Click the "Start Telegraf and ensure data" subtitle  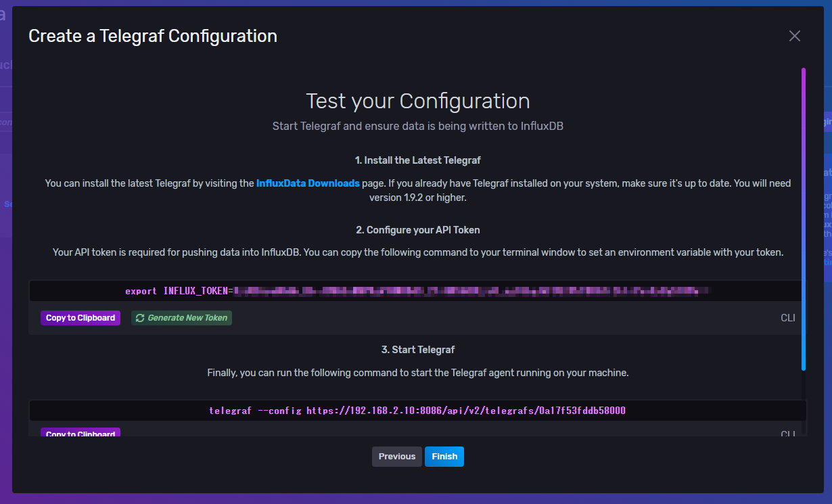pos(418,126)
